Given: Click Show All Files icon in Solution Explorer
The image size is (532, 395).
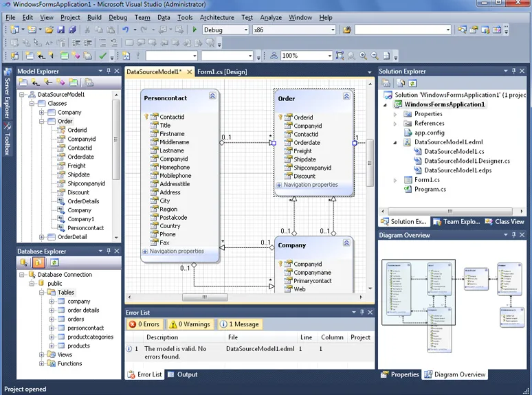Looking at the screenshot, I should coord(401,82).
